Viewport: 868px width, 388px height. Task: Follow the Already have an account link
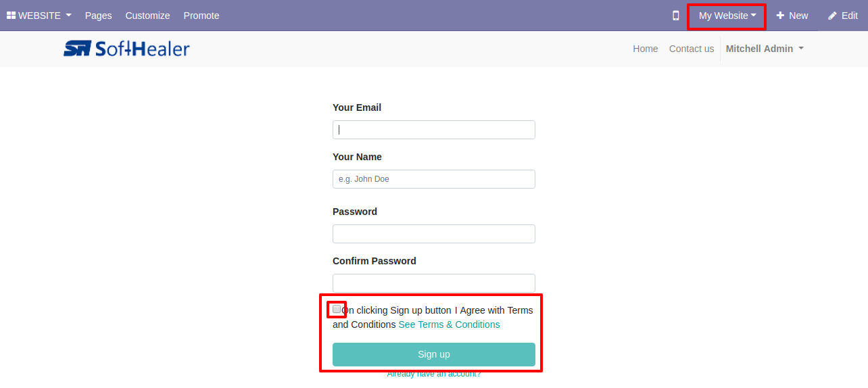point(434,373)
